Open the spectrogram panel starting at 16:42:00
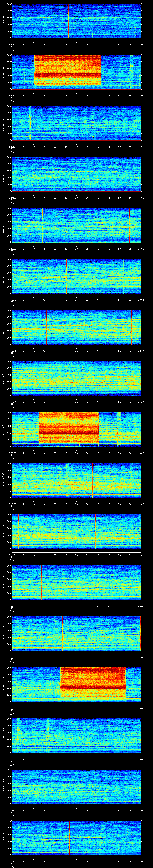The height and width of the screenshot is (868, 153). coord(76,583)
